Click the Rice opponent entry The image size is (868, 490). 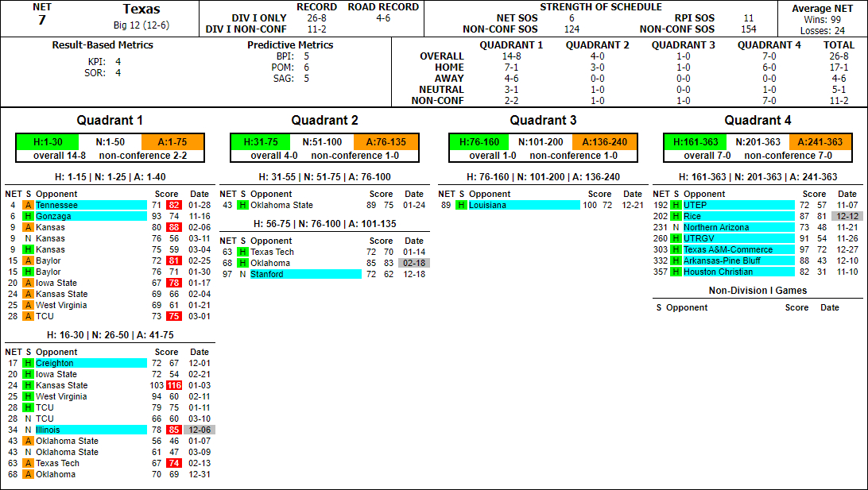pos(738,216)
